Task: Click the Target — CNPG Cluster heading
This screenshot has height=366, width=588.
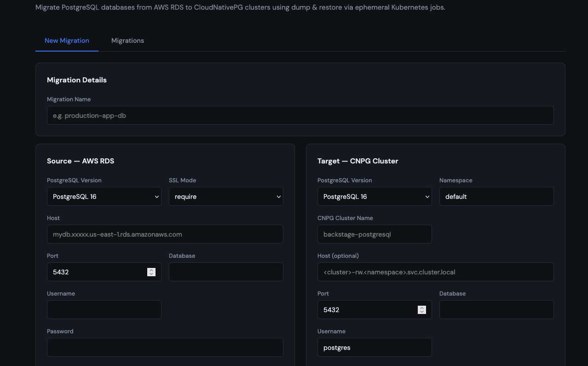Action: tap(358, 161)
